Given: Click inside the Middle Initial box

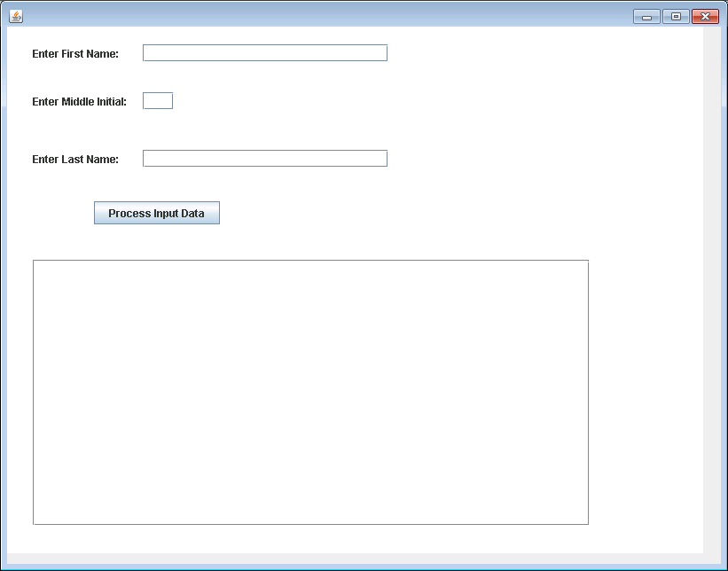Looking at the screenshot, I should pos(158,101).
